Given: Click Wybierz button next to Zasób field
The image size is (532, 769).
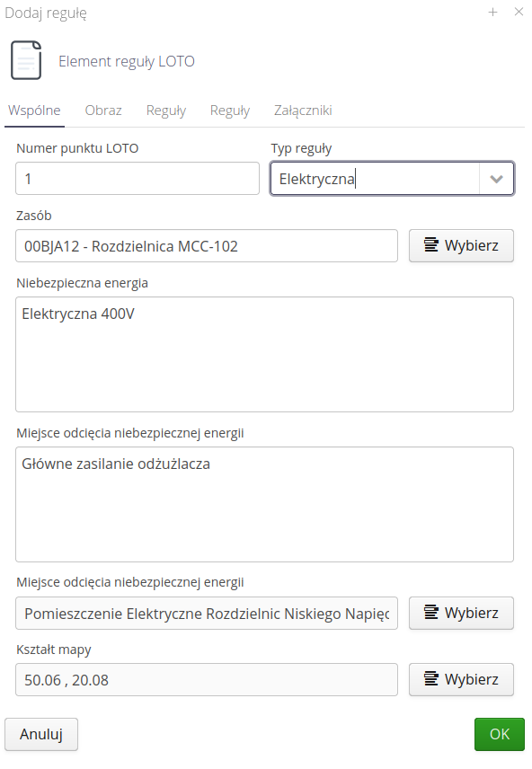Looking at the screenshot, I should click(461, 246).
